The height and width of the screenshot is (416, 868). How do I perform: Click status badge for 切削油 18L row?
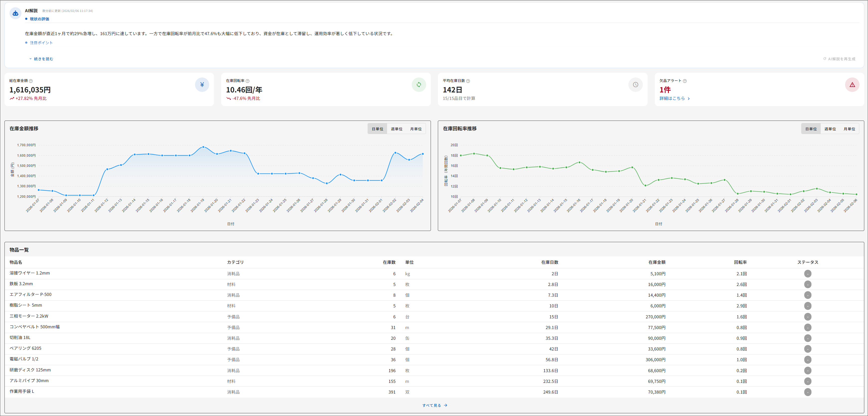pos(808,338)
